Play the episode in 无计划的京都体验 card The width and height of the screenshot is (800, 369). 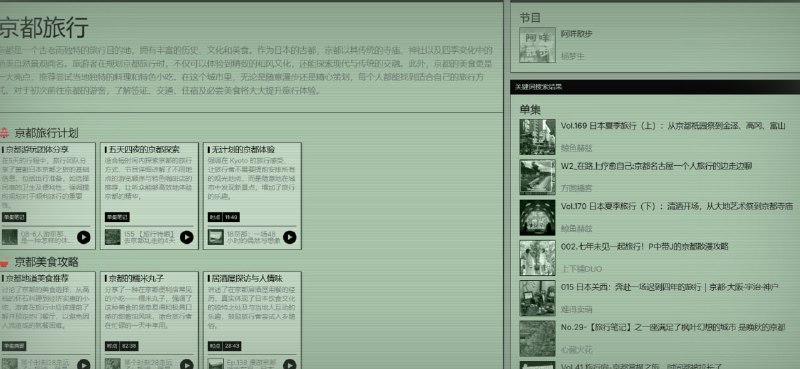tap(289, 237)
